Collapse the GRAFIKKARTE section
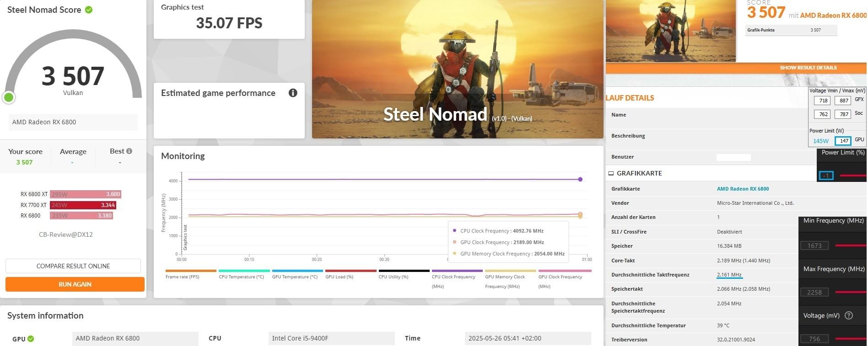 611,173
